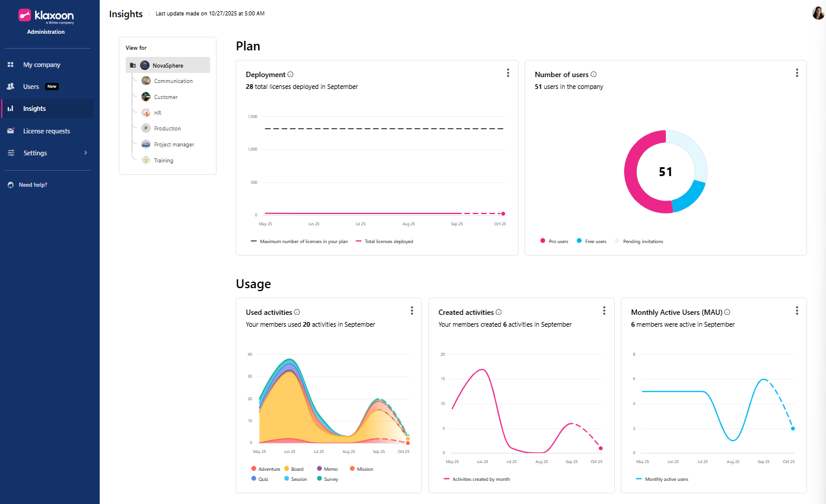Open the Deployment card three-dot menu
The width and height of the screenshot is (826, 504).
508,73
